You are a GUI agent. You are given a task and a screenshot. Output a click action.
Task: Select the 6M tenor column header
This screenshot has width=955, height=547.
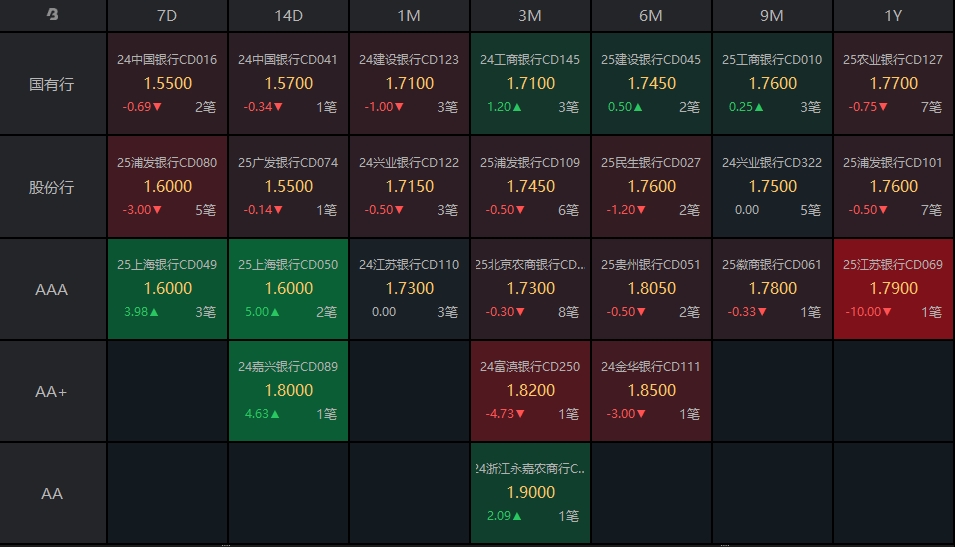point(651,15)
